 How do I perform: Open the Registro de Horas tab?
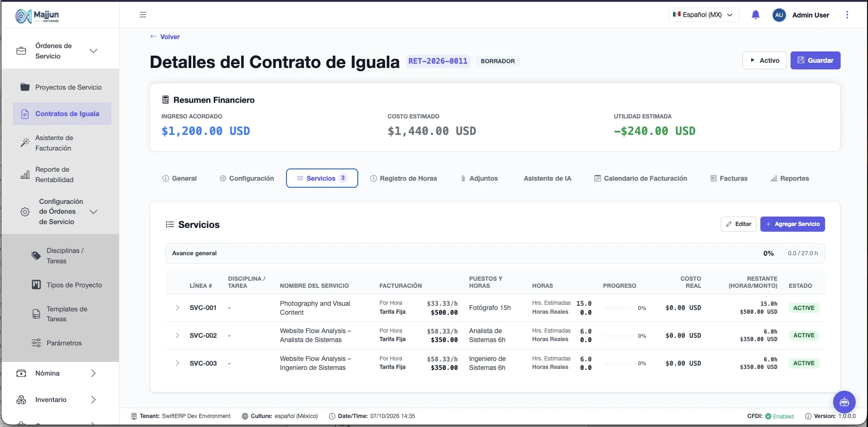point(404,178)
